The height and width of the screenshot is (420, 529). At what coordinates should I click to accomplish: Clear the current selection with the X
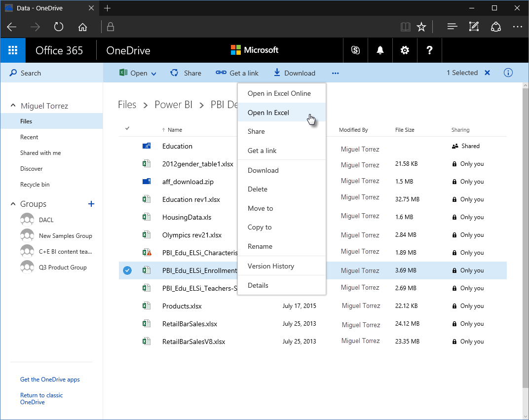(x=487, y=73)
